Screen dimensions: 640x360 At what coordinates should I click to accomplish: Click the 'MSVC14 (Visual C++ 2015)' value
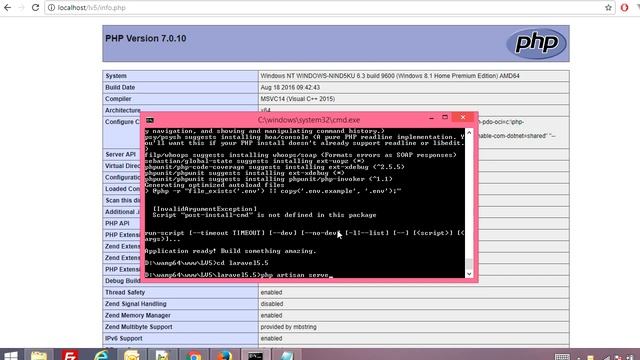pyautogui.click(x=298, y=99)
